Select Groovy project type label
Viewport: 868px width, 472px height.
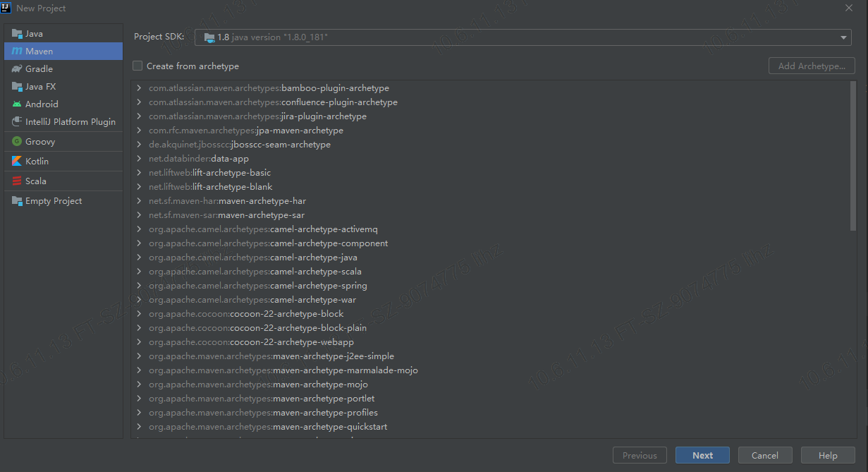point(40,141)
